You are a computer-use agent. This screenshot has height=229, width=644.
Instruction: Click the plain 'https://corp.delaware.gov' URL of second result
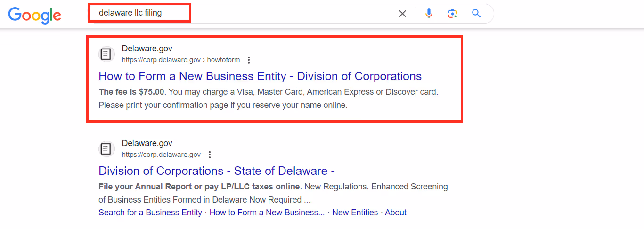click(161, 155)
